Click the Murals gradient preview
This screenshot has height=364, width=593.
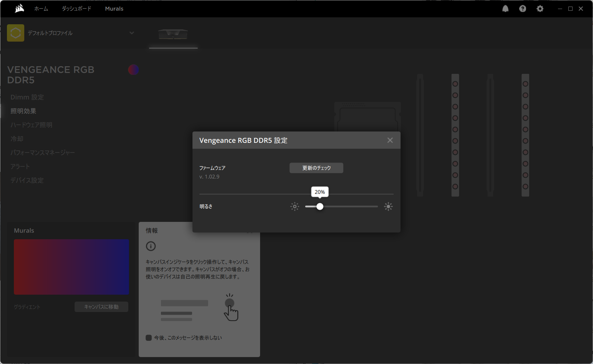[x=71, y=267]
